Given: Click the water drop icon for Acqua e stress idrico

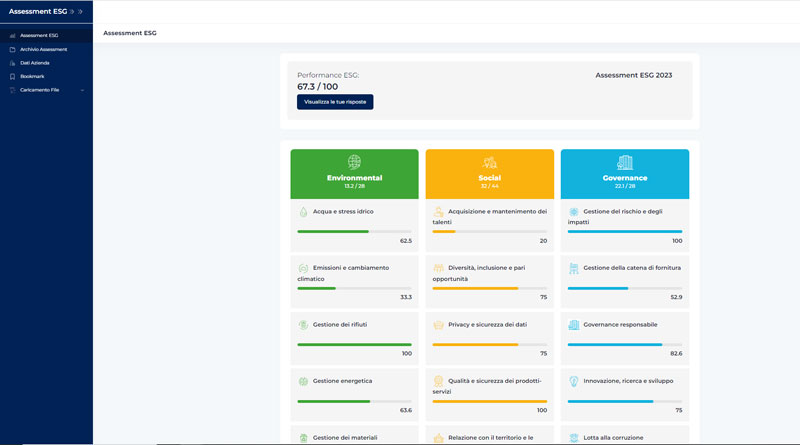Looking at the screenshot, I should click(303, 212).
